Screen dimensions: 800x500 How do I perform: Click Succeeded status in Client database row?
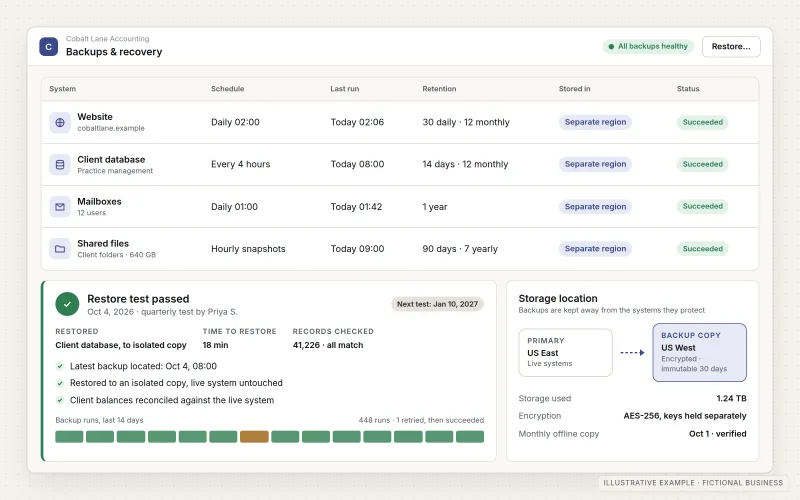pyautogui.click(x=703, y=164)
